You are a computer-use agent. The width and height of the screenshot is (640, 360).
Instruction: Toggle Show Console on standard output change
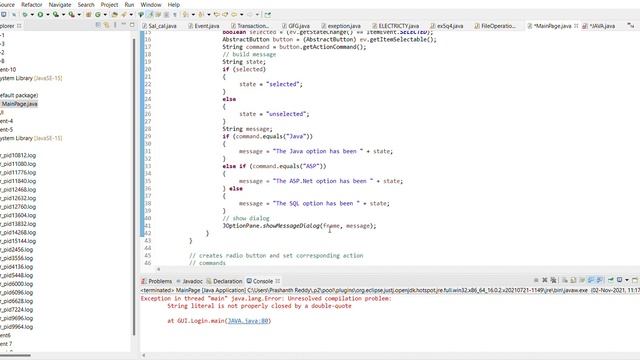coord(591,280)
